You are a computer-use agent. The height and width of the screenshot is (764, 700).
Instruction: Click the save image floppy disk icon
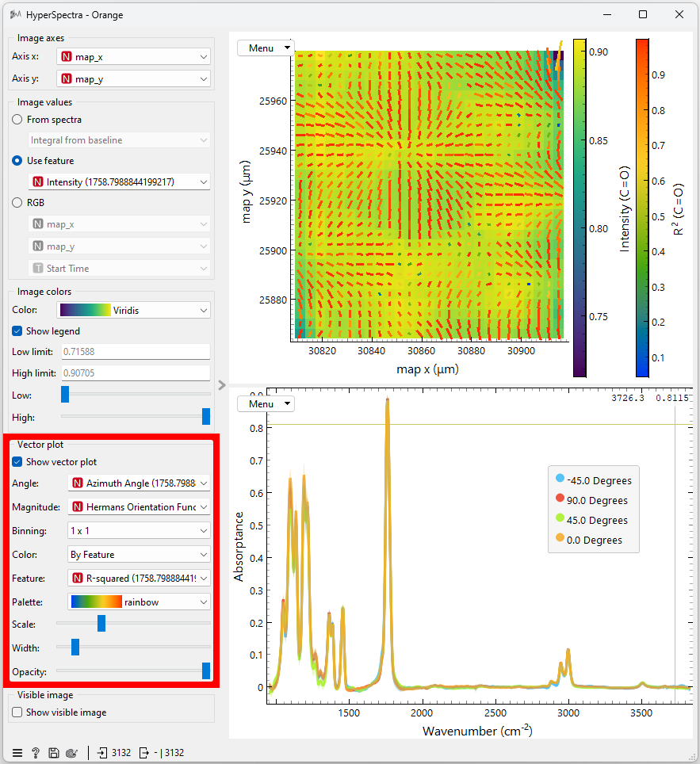click(54, 753)
